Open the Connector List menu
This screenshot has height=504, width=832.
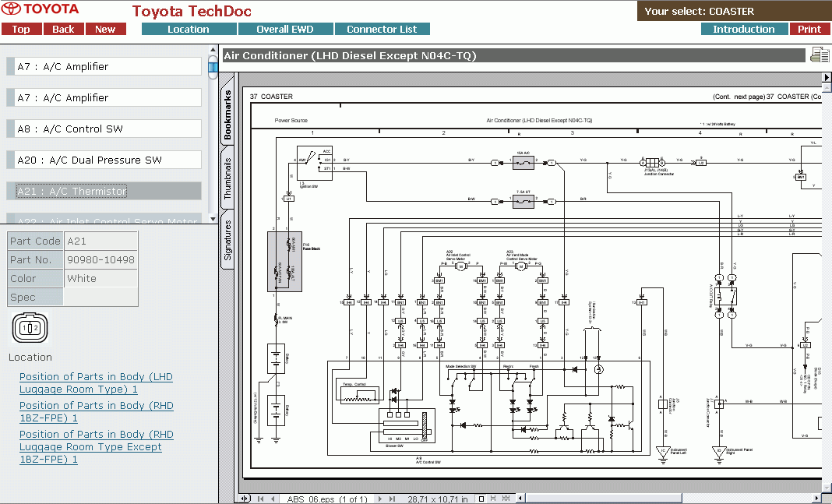[382, 30]
